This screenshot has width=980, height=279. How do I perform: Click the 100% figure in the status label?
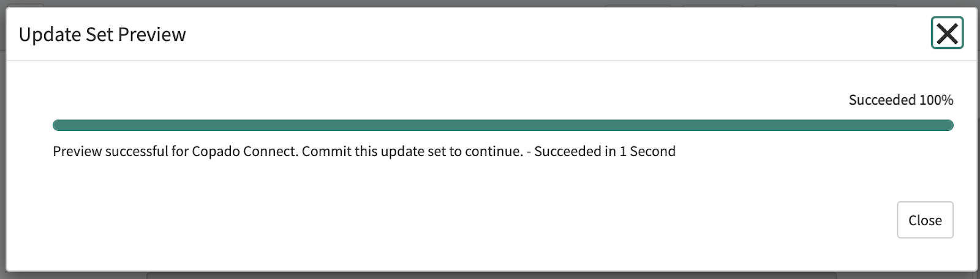937,100
